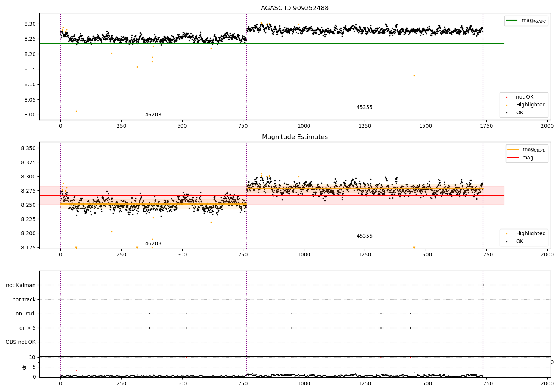Click the title "AGASC ID 909252488"
Screen dimensions: 560x392
(295, 8)
